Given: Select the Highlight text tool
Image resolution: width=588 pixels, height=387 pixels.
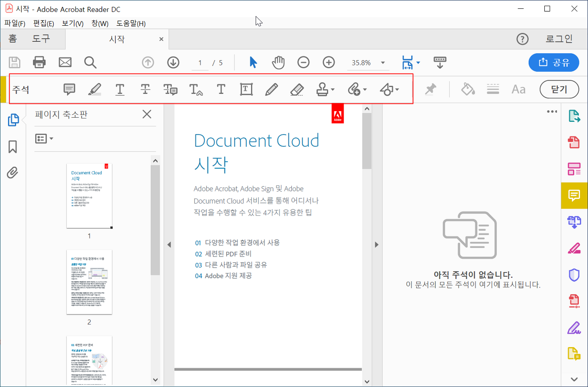Looking at the screenshot, I should 95,89.
